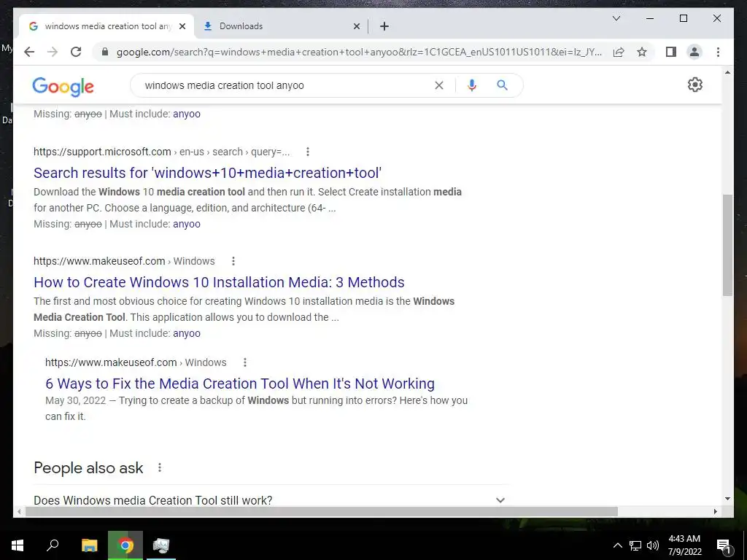Click the forward navigation arrow
Image resolution: width=747 pixels, height=560 pixels.
click(53, 52)
